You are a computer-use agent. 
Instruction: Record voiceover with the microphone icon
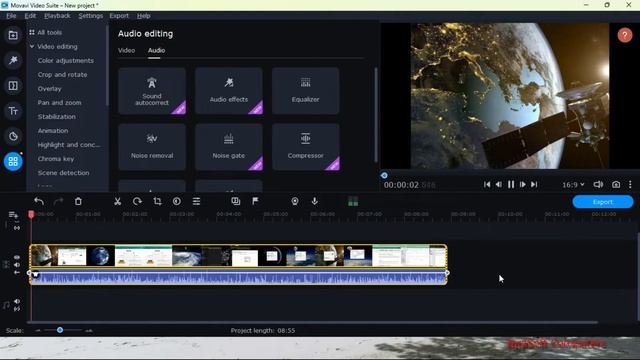[314, 201]
